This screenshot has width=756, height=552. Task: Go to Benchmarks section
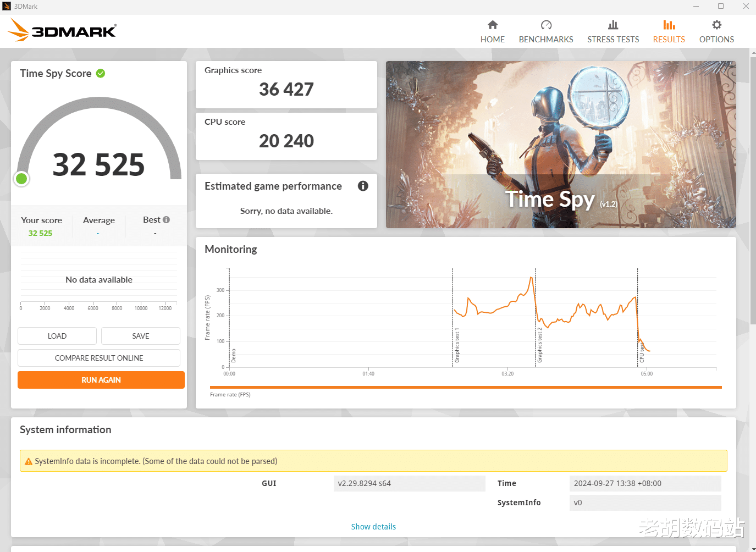click(546, 32)
